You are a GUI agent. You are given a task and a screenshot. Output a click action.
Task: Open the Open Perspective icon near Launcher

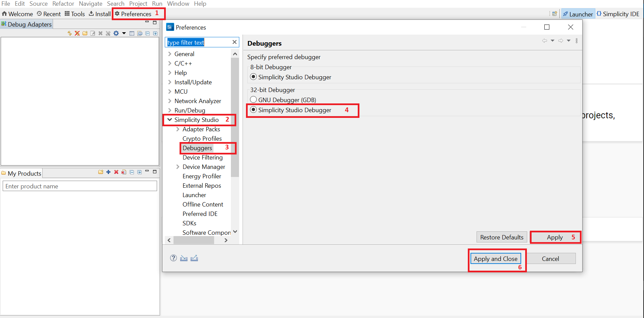coord(555,14)
